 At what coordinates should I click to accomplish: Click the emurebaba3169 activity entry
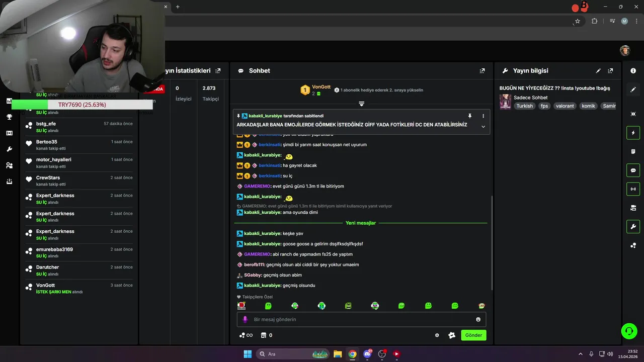click(79, 252)
